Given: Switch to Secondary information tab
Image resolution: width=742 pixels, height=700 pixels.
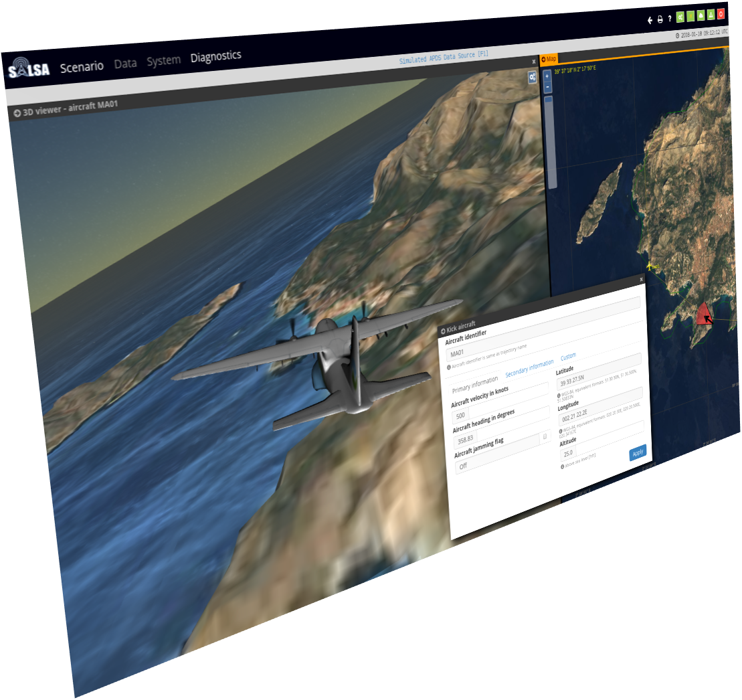Looking at the screenshot, I should pyautogui.click(x=529, y=368).
